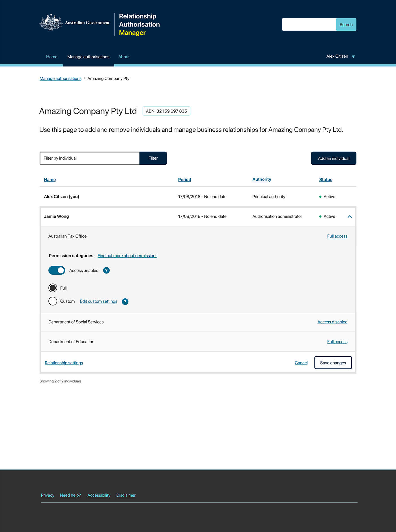
Task: Open the Manage authorisations nav tab
Action: (x=88, y=57)
